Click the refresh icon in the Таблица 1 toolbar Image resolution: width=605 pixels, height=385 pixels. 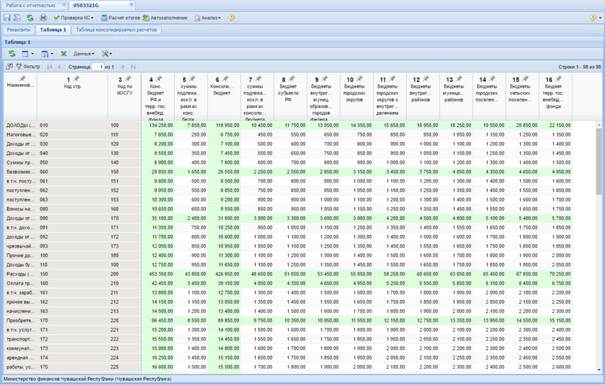12,54
